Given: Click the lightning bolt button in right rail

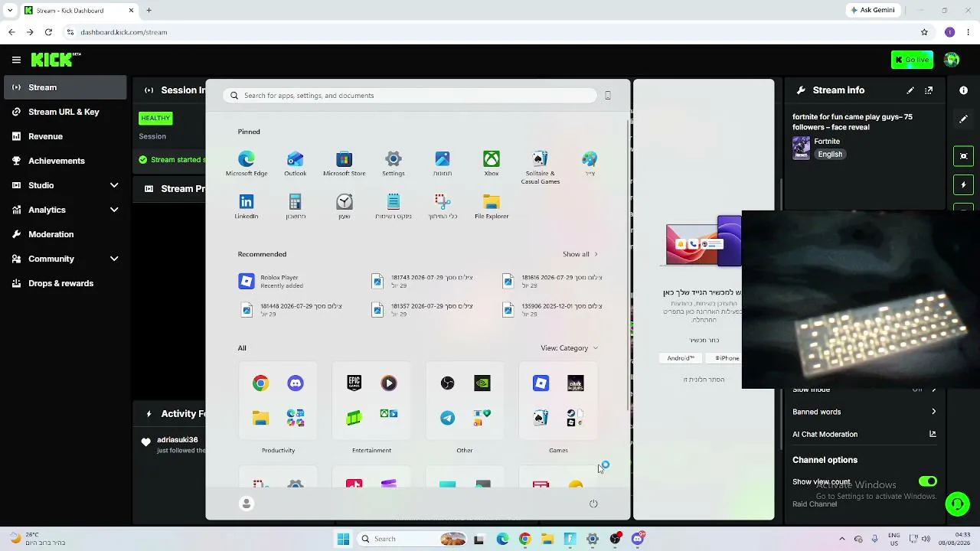Looking at the screenshot, I should point(963,185).
